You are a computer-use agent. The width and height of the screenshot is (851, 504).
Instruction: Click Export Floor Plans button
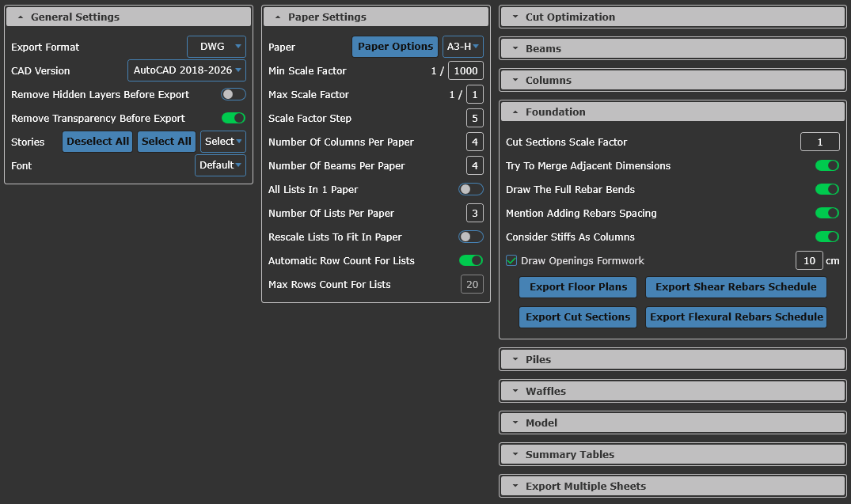(x=578, y=286)
